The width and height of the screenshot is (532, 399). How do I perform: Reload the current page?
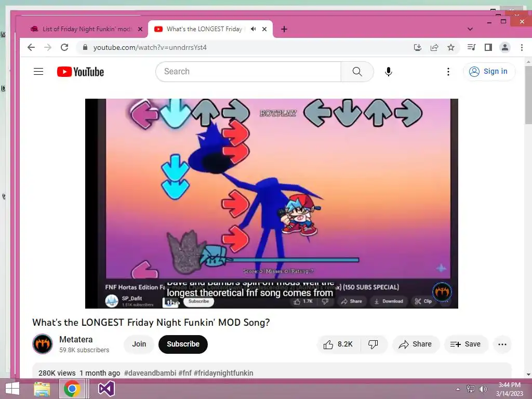(x=64, y=47)
